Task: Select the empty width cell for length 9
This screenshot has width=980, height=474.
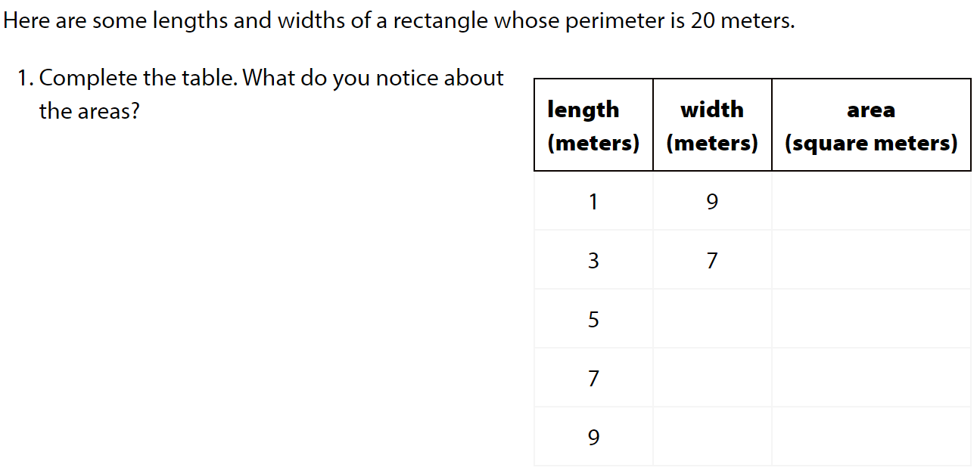Action: click(712, 437)
